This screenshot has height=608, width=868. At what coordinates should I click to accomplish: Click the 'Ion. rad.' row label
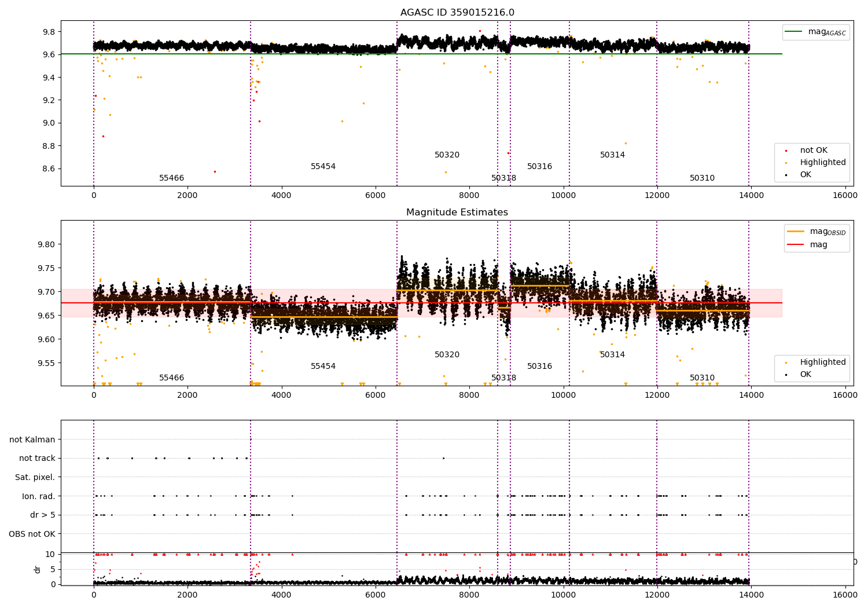[39, 496]
